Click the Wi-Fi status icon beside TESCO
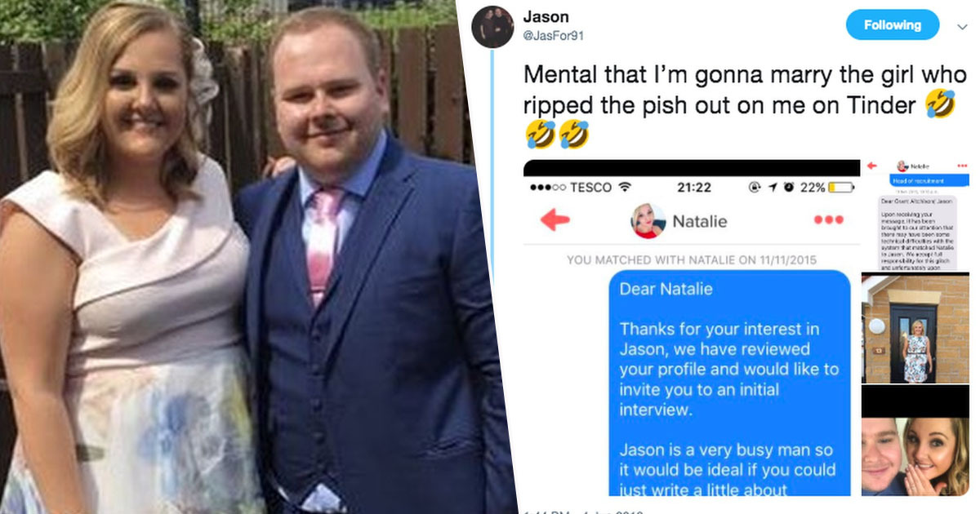The height and width of the screenshot is (514, 980). tap(625, 188)
